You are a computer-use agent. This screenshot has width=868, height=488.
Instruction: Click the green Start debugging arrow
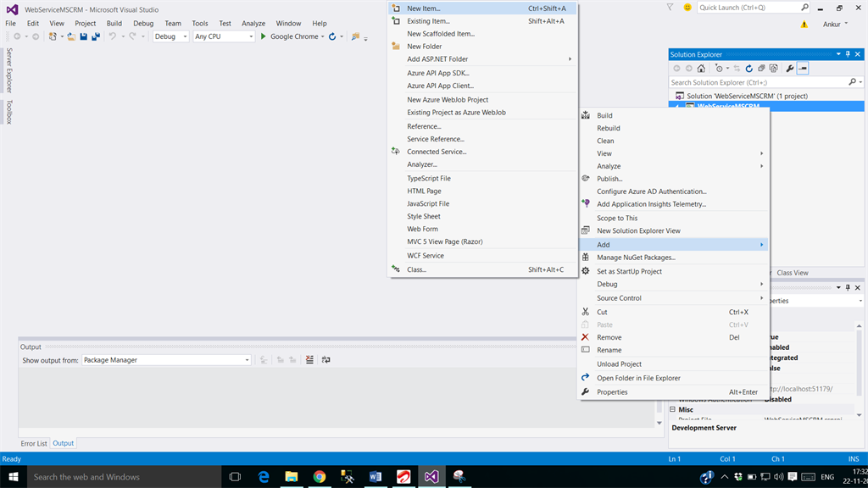point(264,36)
